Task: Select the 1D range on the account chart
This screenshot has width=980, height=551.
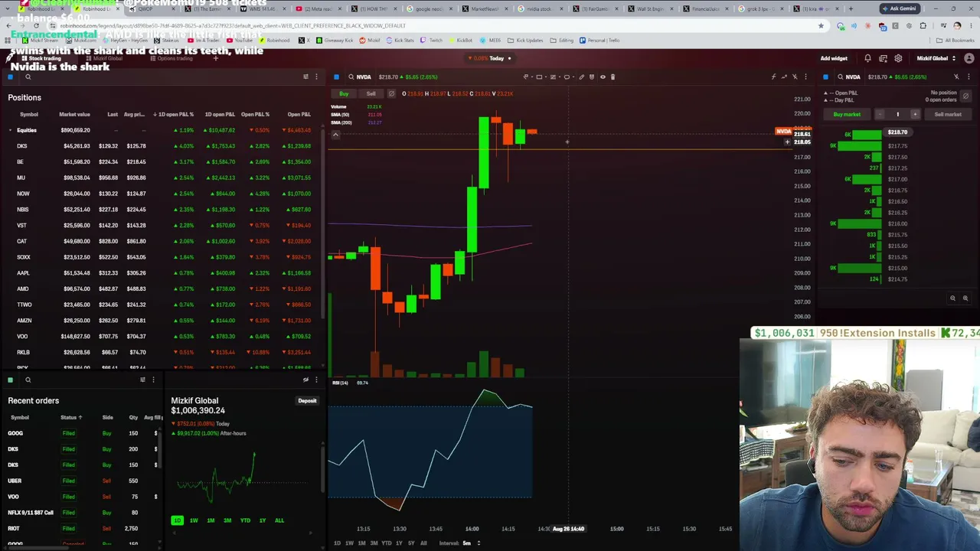Action: (x=177, y=520)
